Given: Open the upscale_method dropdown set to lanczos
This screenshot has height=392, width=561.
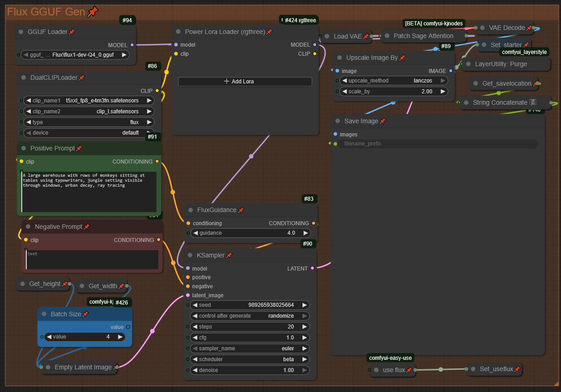Looking at the screenshot, I should click(394, 81).
